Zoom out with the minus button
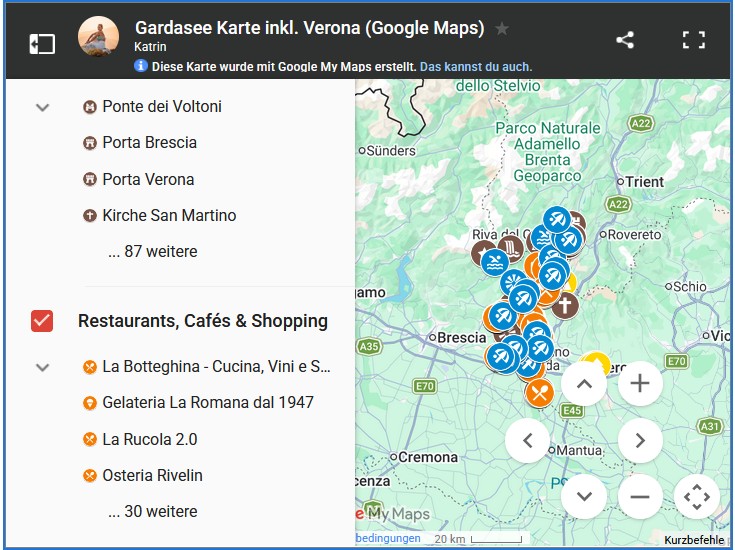735x550 pixels. (x=640, y=496)
